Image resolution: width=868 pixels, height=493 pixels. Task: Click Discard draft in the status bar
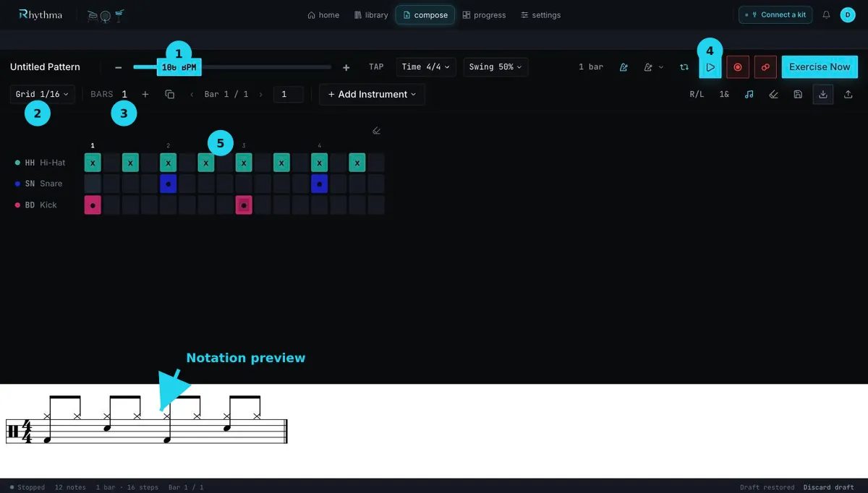(x=830, y=487)
